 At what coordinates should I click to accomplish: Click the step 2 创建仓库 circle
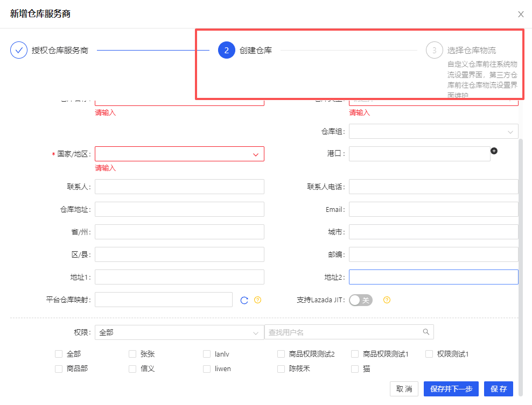[x=226, y=50]
